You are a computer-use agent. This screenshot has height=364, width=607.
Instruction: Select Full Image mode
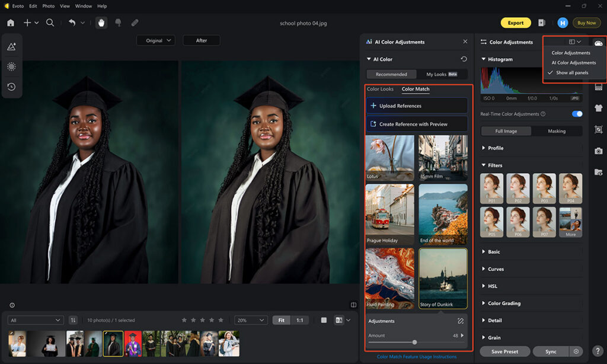(x=506, y=131)
